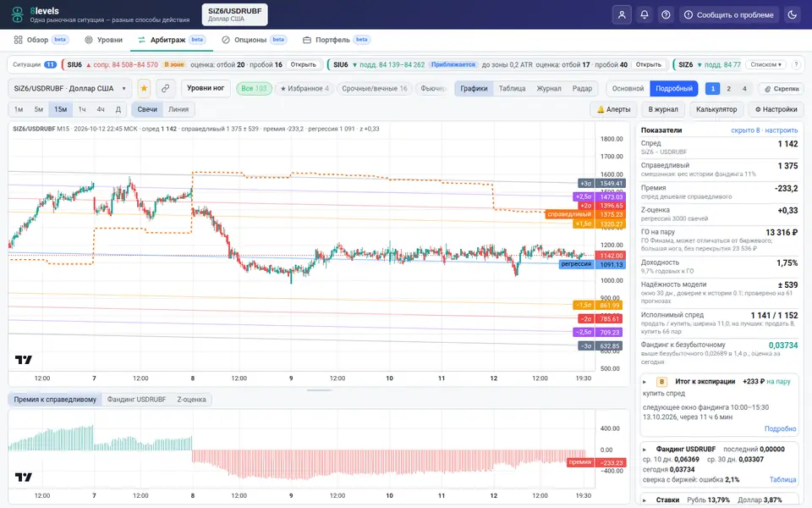
Task: Expand the Итог к экспирации section
Action: 645,382
